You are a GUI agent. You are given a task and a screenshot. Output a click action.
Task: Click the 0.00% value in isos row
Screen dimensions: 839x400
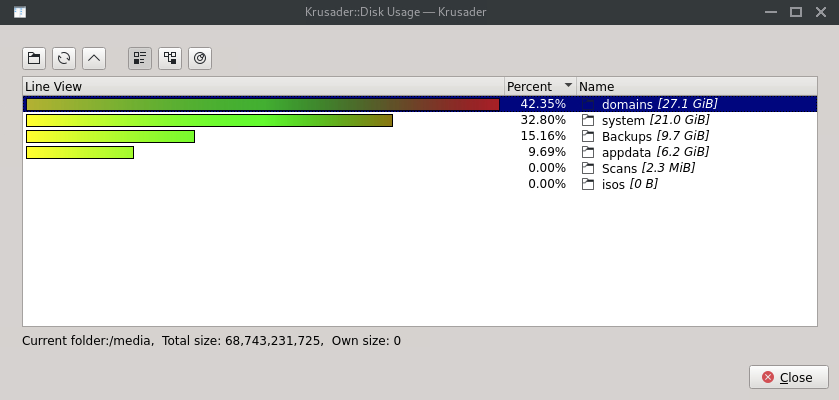[547, 184]
